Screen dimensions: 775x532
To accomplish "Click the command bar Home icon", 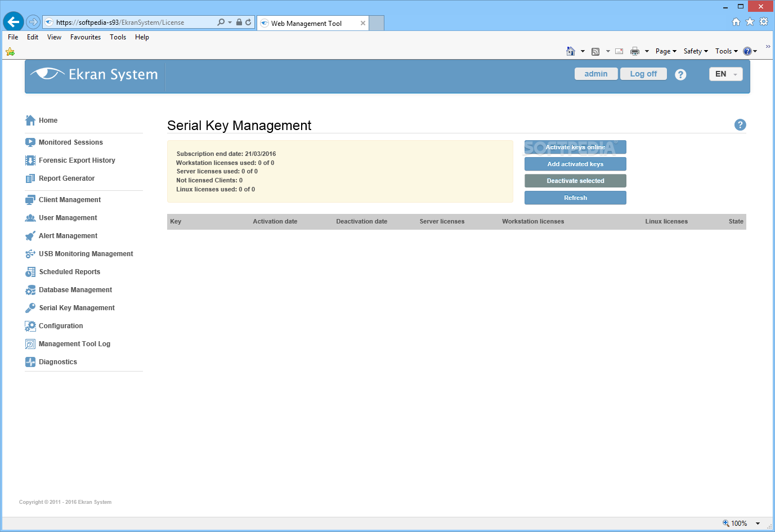I will pyautogui.click(x=571, y=51).
